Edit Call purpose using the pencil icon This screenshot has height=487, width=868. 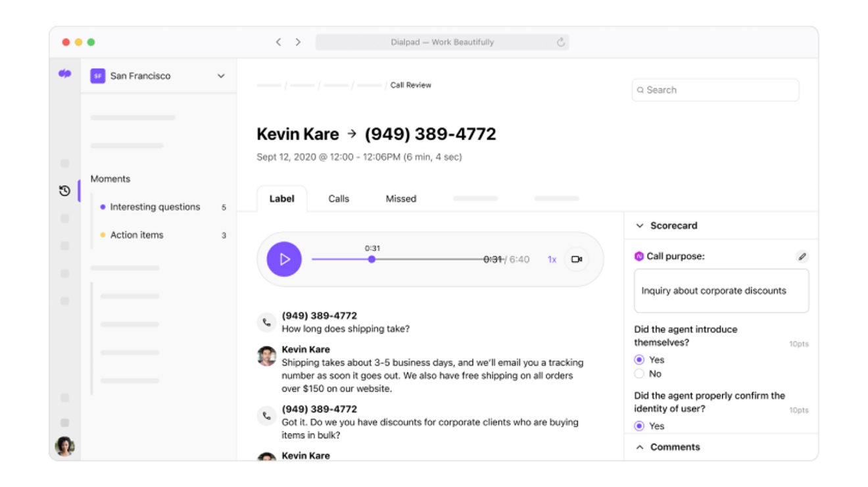click(x=802, y=256)
